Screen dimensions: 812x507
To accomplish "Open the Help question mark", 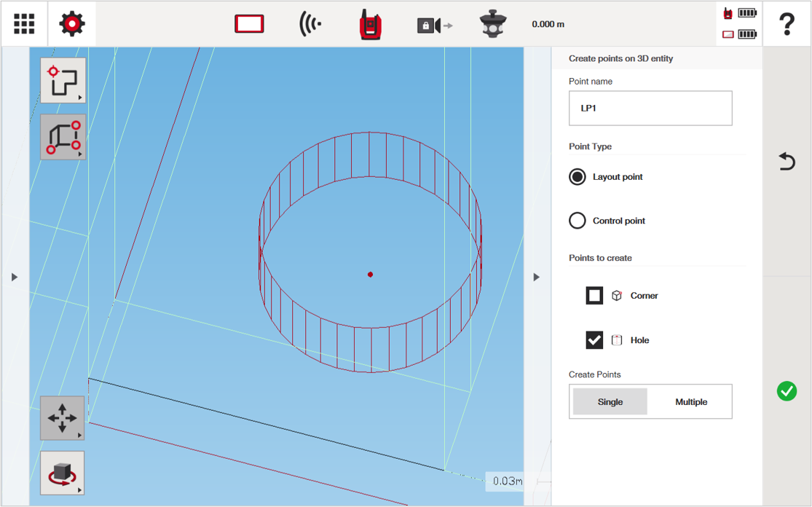I will point(788,23).
